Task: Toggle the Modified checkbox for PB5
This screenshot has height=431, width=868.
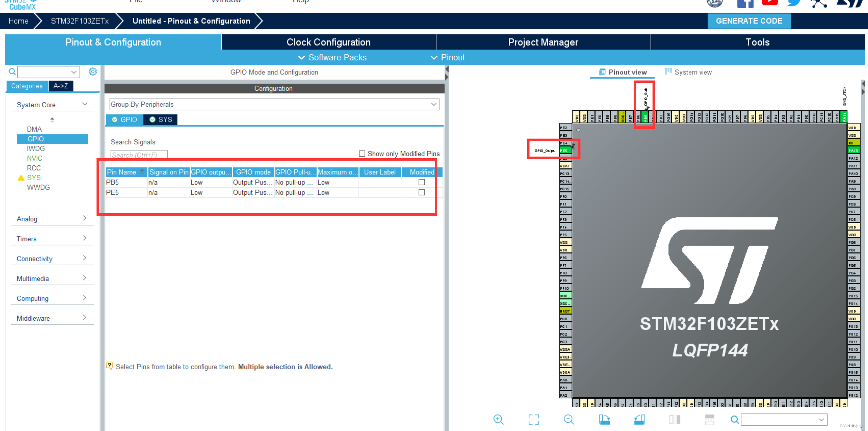Action: 421,182
